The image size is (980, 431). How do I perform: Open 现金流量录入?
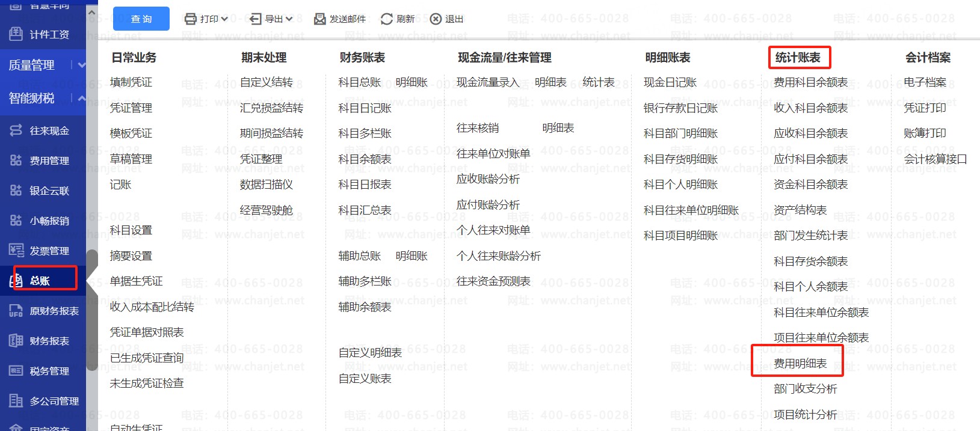click(x=488, y=82)
